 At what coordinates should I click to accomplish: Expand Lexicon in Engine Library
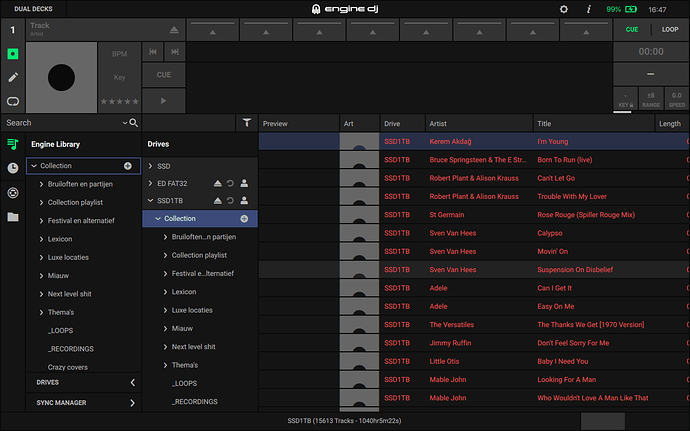pyautogui.click(x=41, y=239)
